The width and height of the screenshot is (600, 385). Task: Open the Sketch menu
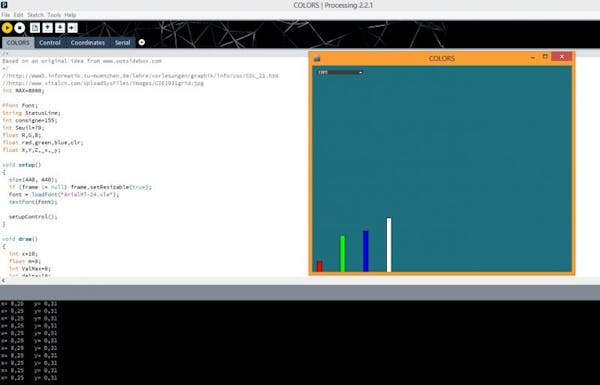[36, 15]
